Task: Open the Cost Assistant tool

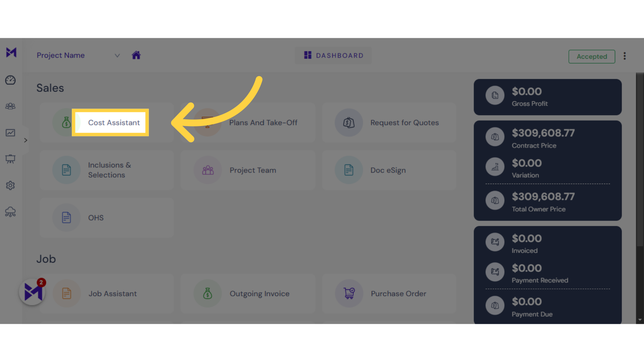Action: (x=114, y=122)
